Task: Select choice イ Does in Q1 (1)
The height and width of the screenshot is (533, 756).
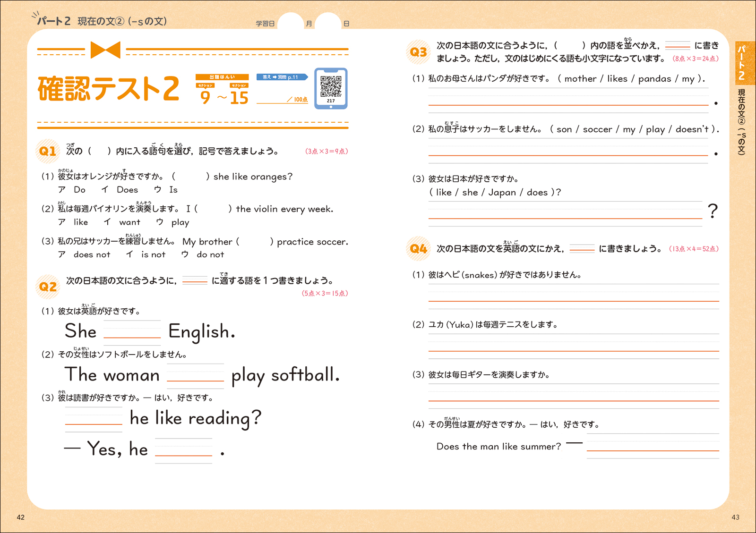Action: pos(120,189)
